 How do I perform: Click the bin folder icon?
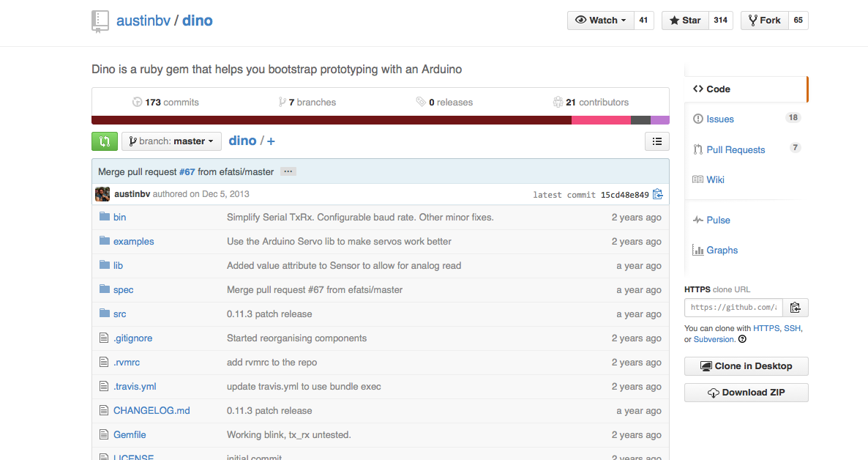pos(105,217)
